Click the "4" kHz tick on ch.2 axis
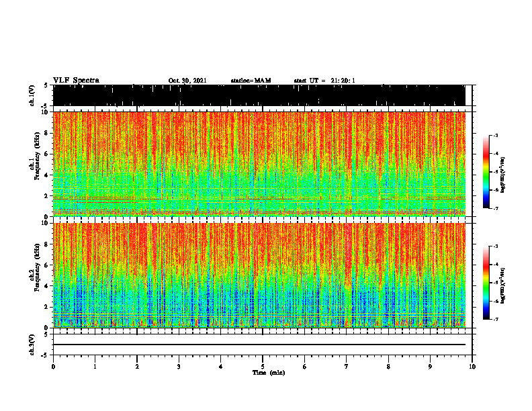The image size is (532, 411). [x=46, y=286]
